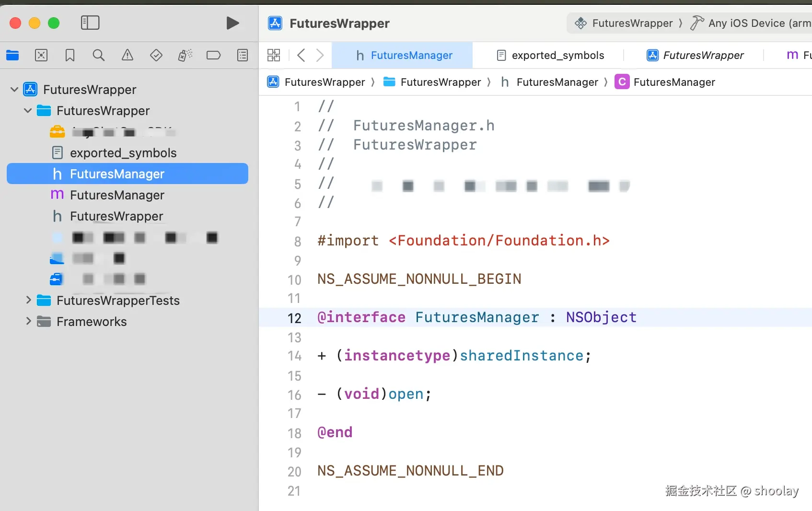Click the FuturesManager class name in @interface line
Viewport: 812px width, 511px height.
477,317
